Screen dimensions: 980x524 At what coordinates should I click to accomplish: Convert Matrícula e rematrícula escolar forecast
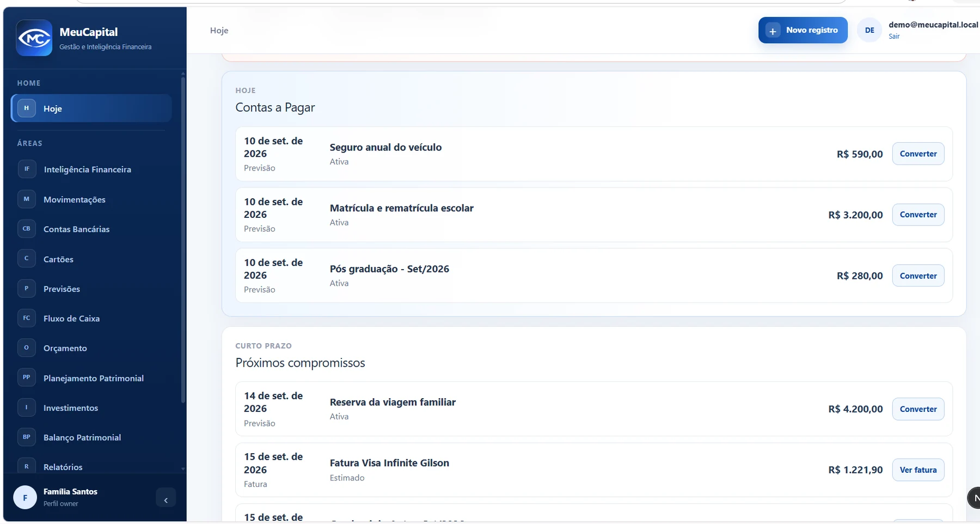(918, 215)
